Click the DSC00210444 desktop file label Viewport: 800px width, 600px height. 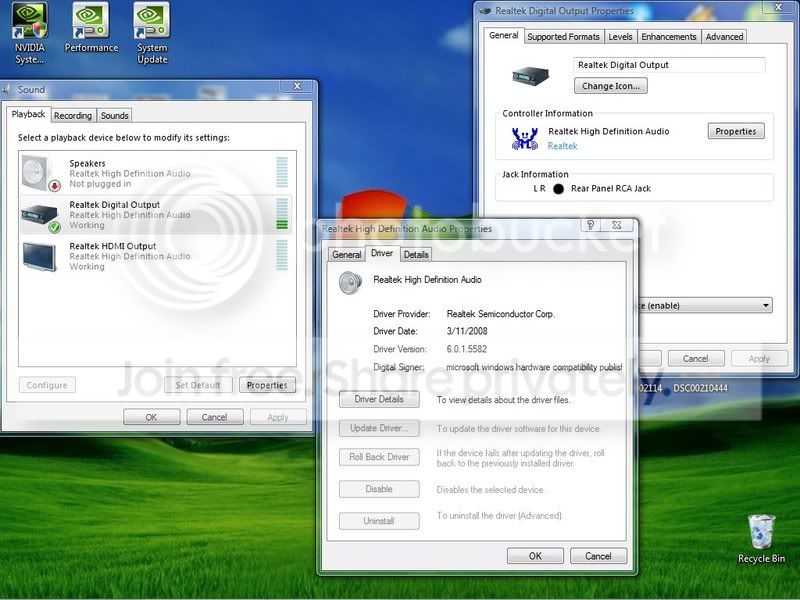(x=700, y=388)
